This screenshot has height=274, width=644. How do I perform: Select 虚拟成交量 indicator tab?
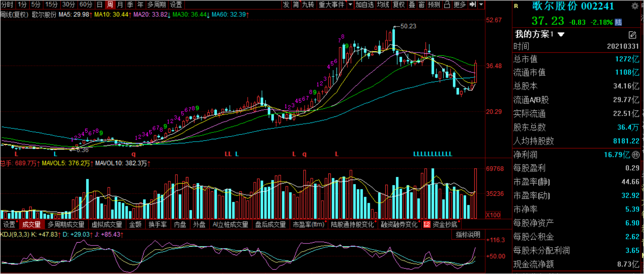107,224
